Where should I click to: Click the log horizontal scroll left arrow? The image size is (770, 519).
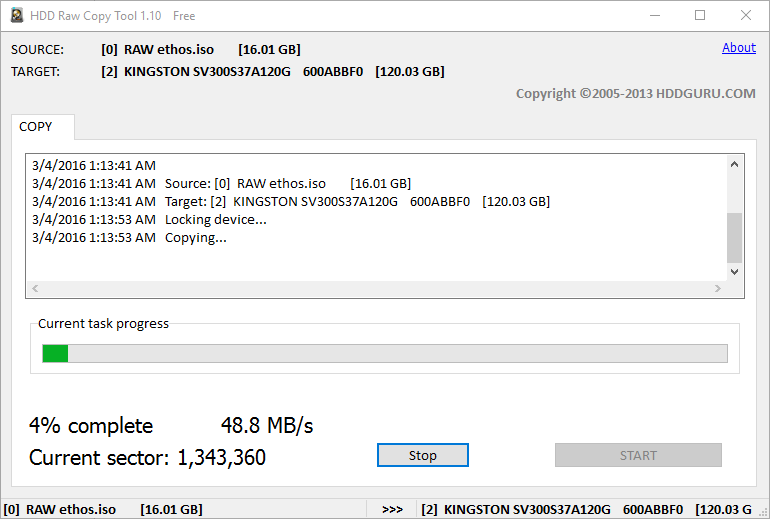click(35, 288)
